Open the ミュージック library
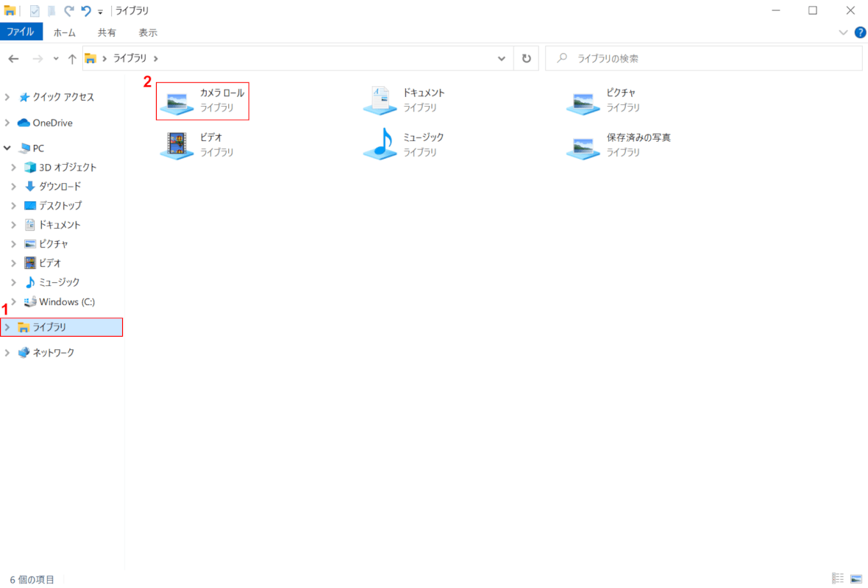 pyautogui.click(x=405, y=145)
